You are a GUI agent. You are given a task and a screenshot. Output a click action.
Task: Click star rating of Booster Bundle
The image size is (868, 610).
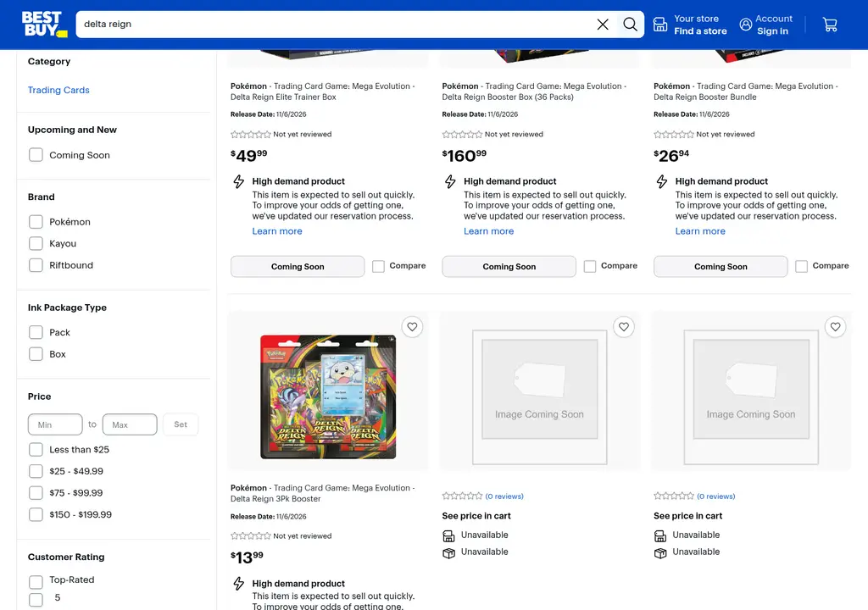coord(674,135)
